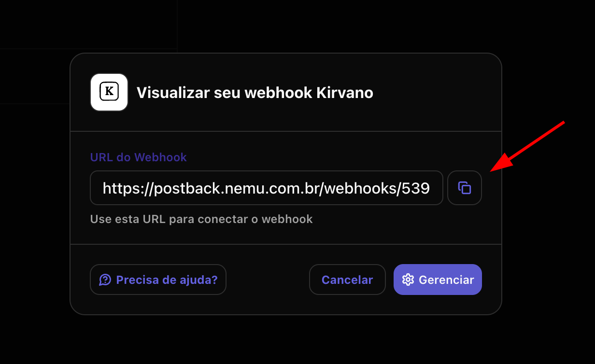This screenshot has width=595, height=364.
Task: Click the Cancelar button
Action: (x=347, y=280)
